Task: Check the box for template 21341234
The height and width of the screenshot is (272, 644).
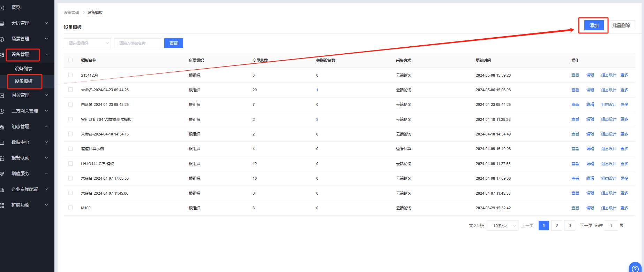Action: 70,75
